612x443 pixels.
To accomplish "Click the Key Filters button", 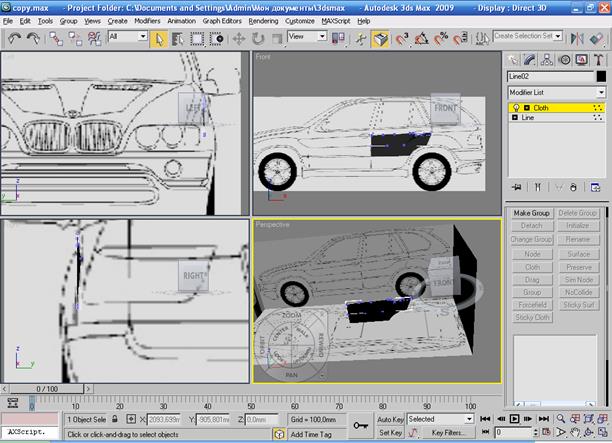I will tap(448, 432).
